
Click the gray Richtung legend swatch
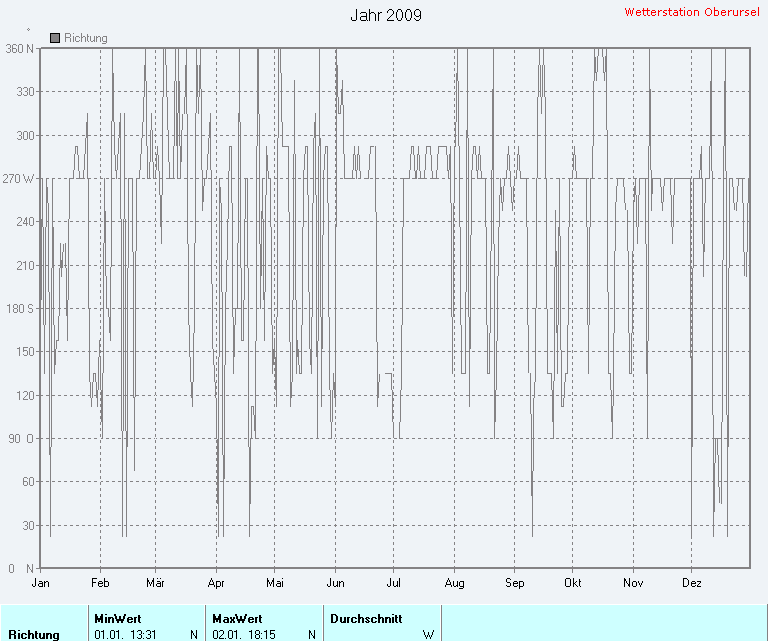55,38
